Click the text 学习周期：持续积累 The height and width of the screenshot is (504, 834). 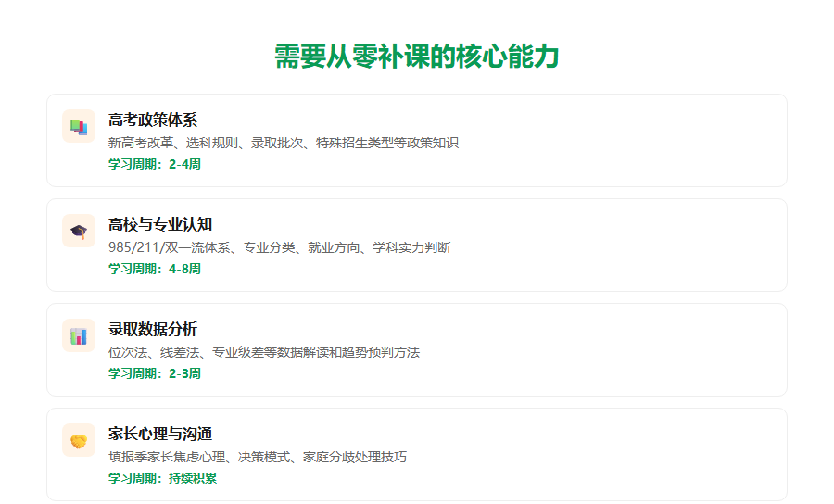[x=163, y=478]
